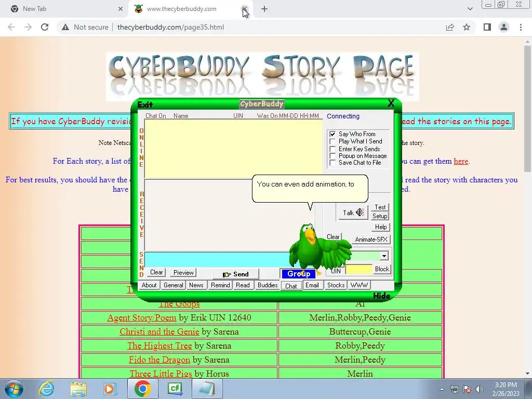
Task: Click the cyan send message text box
Action: click(217, 260)
